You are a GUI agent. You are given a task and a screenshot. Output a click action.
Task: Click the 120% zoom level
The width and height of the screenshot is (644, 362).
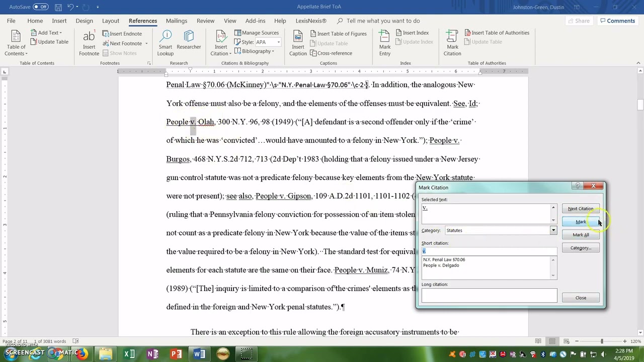pyautogui.click(x=636, y=341)
